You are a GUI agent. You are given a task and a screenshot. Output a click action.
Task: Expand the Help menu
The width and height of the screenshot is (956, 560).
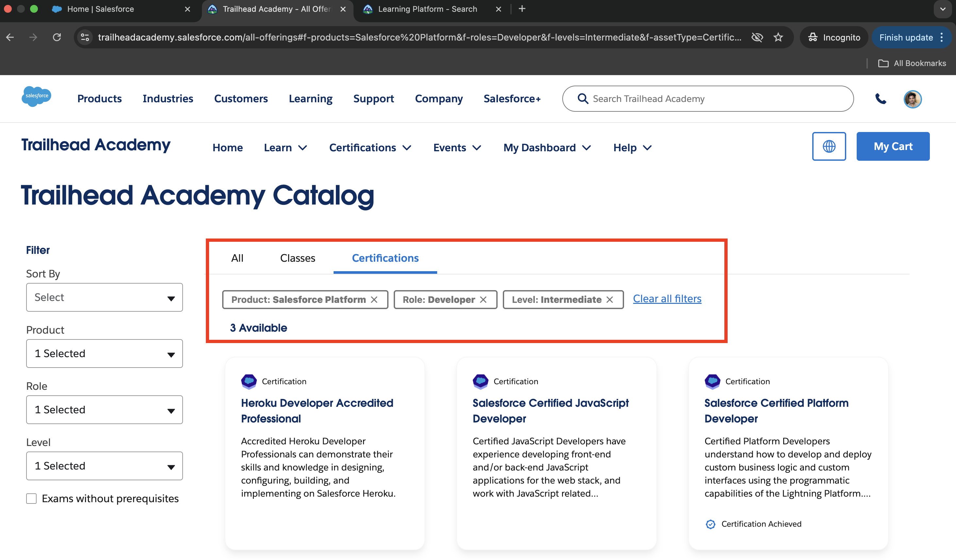(633, 148)
